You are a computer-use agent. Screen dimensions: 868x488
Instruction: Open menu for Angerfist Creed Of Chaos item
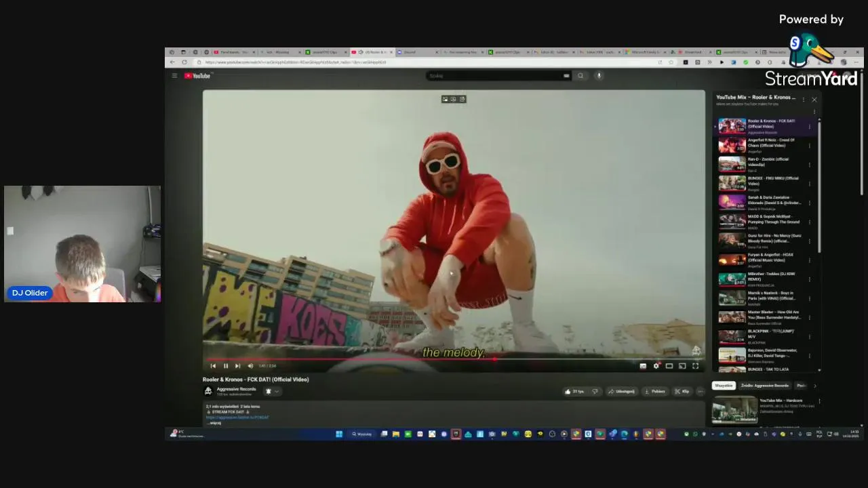coord(810,145)
